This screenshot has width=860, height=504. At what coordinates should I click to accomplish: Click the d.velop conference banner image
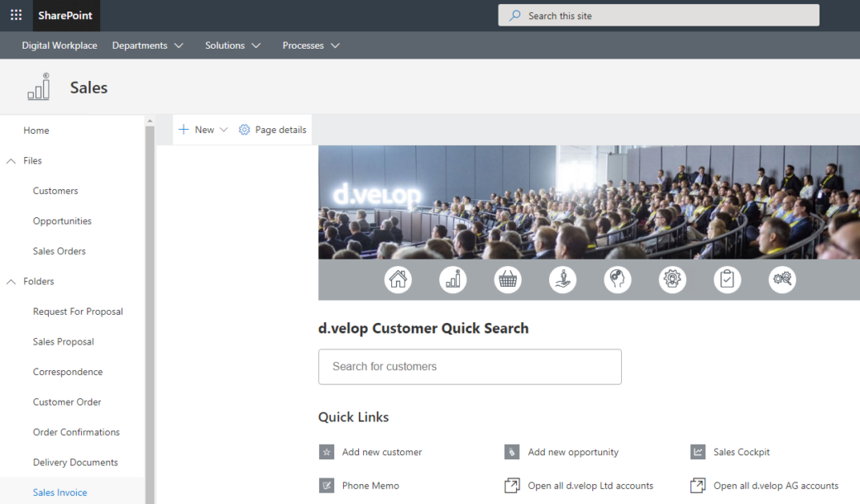(589, 202)
